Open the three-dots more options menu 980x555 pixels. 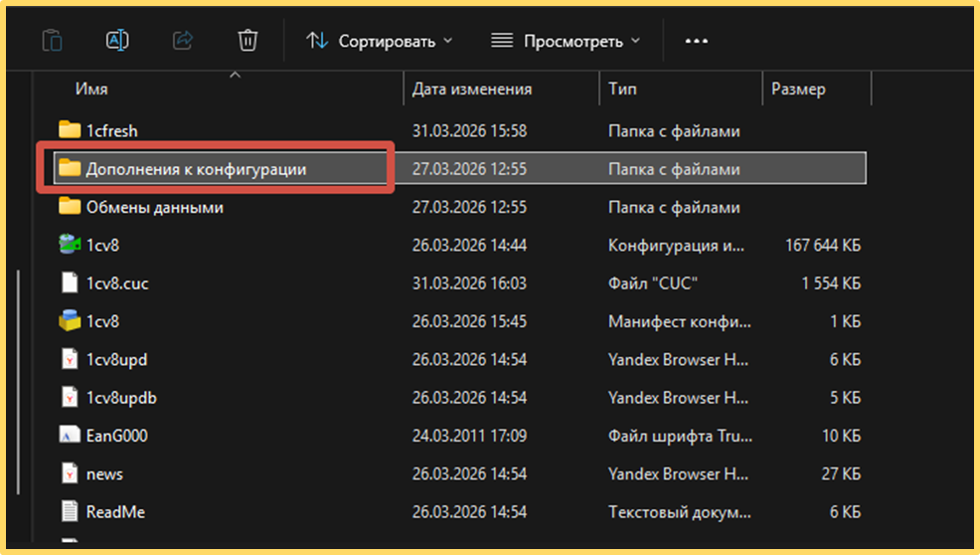[x=697, y=42]
